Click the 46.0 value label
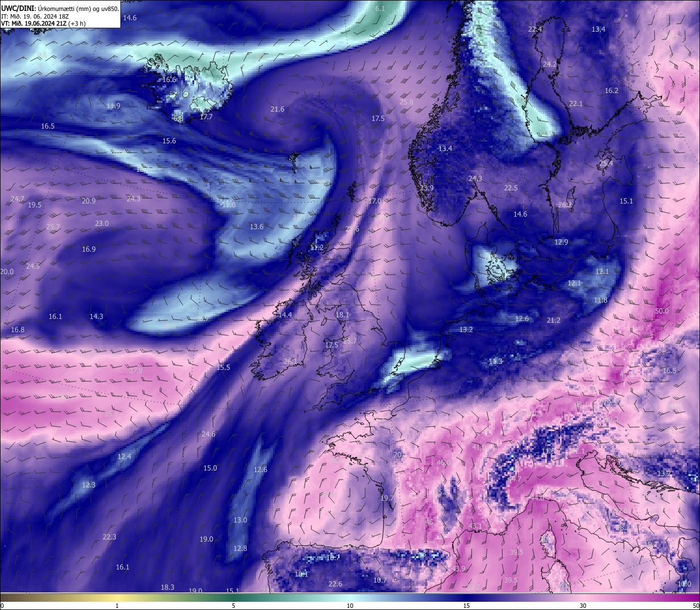The image size is (700, 610). [x=443, y=463]
